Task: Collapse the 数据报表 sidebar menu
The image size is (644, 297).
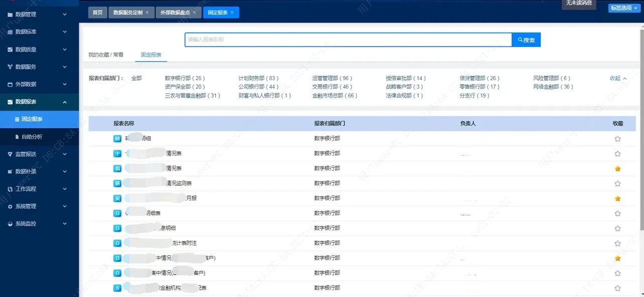Action: (65, 102)
